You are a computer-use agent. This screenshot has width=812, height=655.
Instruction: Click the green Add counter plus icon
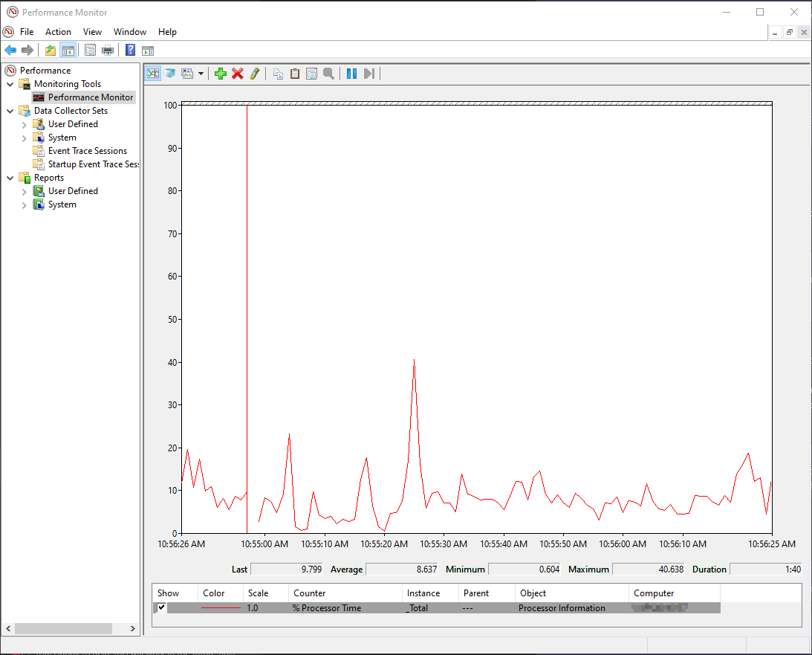pyautogui.click(x=220, y=74)
